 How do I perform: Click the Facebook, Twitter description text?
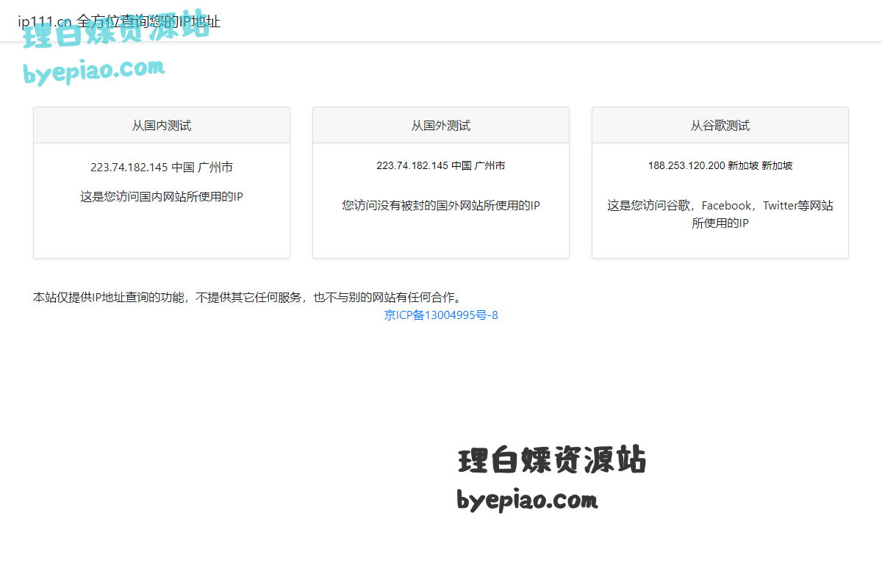pos(720,215)
